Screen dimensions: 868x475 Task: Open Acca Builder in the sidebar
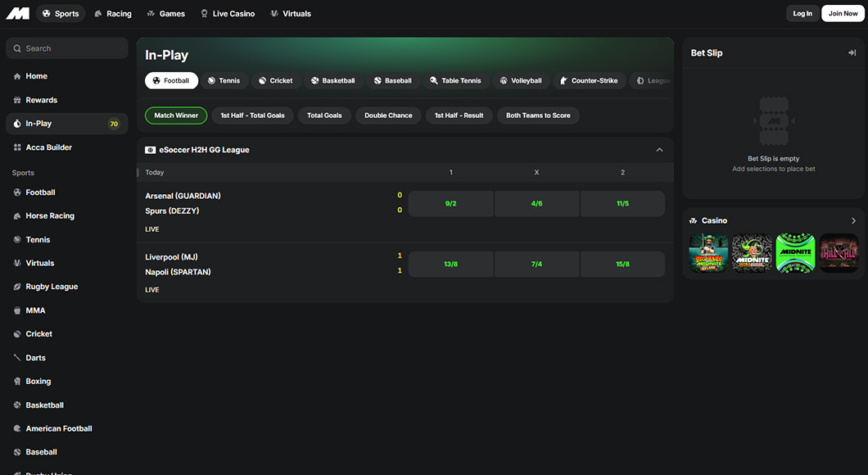click(67, 147)
